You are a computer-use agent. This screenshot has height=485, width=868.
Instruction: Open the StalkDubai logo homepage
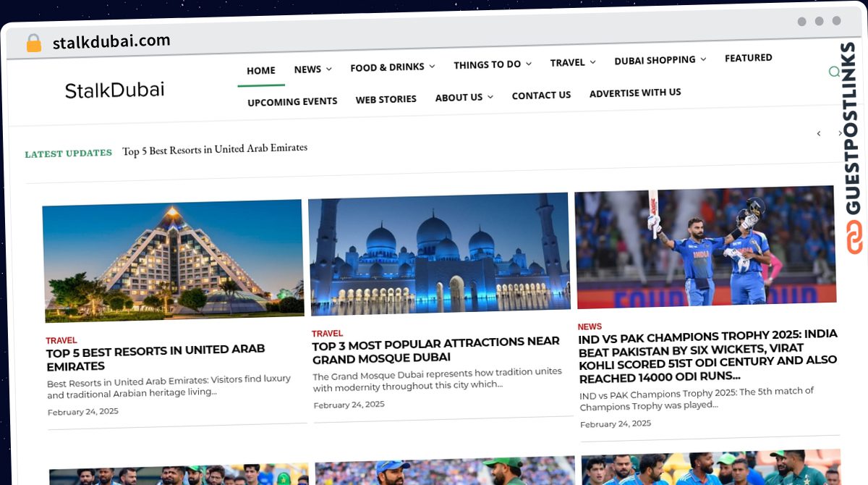point(114,90)
